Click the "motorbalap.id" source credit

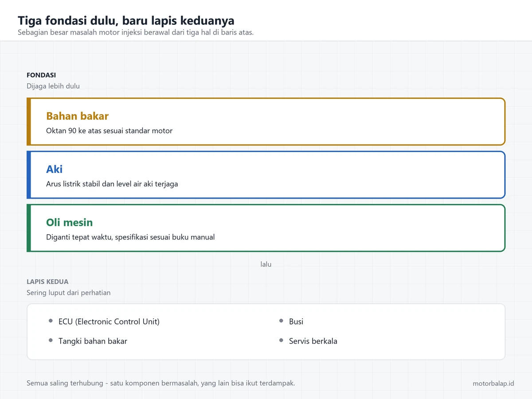493,383
